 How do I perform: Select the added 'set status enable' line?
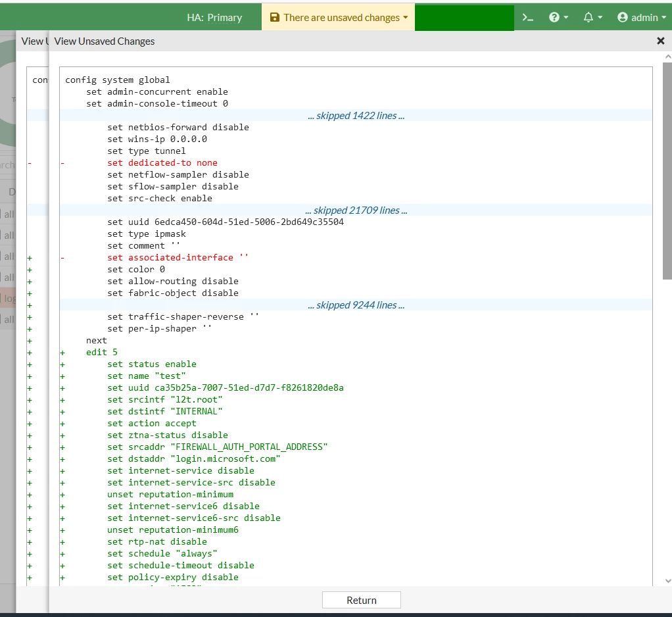[x=152, y=364]
